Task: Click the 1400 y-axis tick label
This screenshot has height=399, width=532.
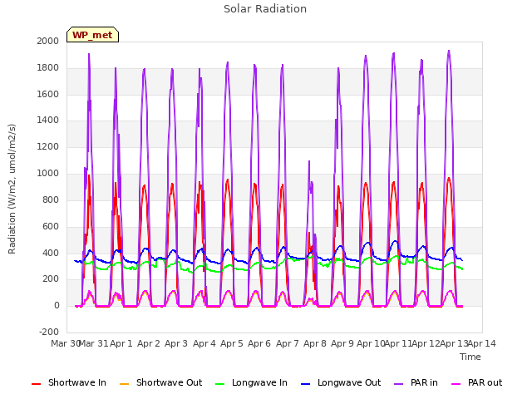Action: (x=48, y=120)
